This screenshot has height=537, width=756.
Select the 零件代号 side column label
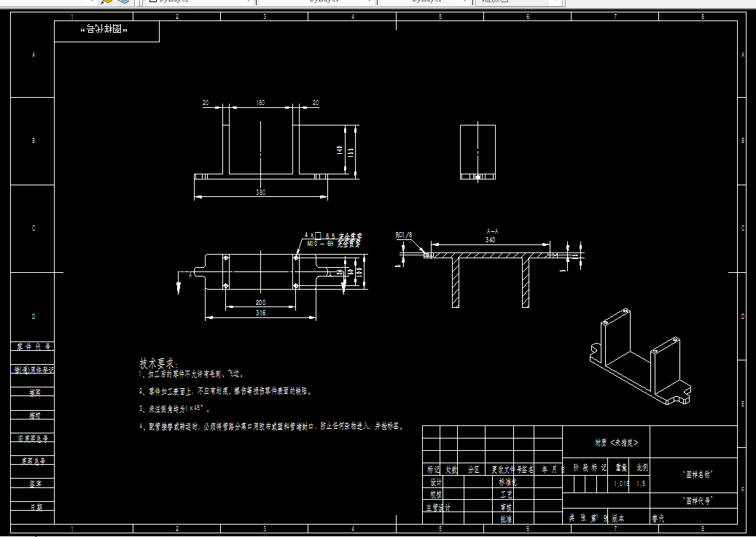(x=34, y=347)
